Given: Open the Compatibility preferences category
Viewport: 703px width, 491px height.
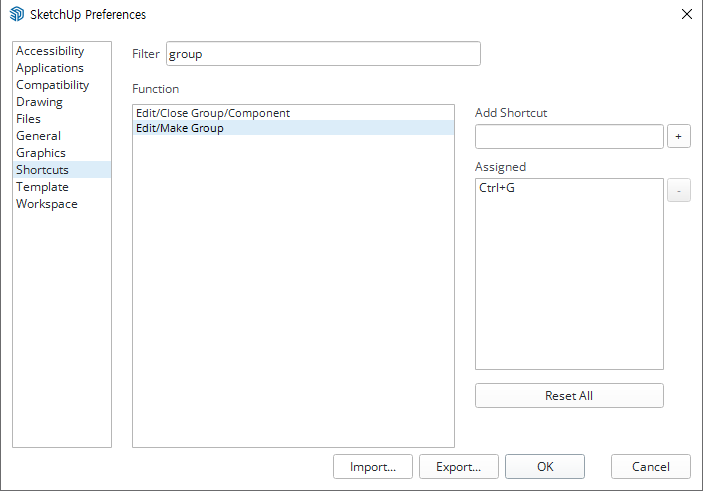Looking at the screenshot, I should click(x=62, y=85).
